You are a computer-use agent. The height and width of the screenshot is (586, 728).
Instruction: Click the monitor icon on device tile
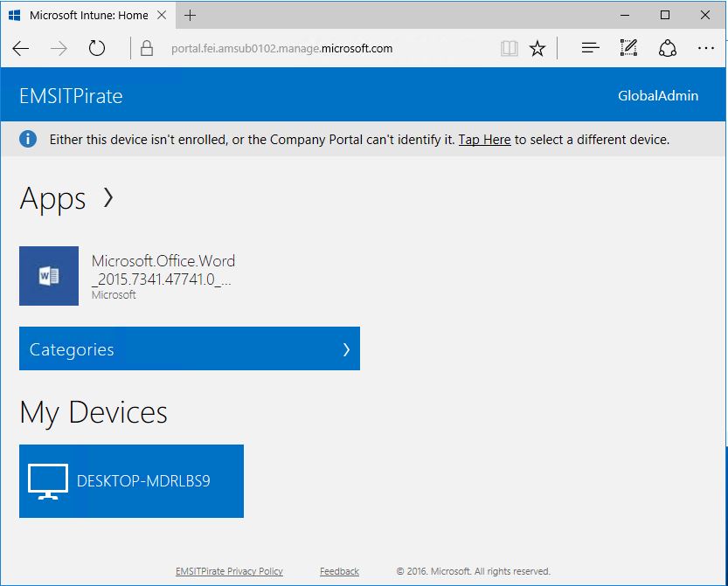[x=48, y=481]
